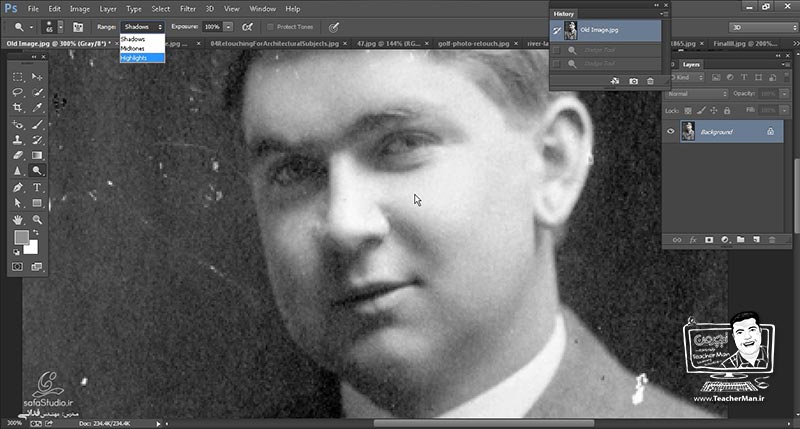The width and height of the screenshot is (800, 429).
Task: Select the History Brush tool
Action: pos(37,140)
